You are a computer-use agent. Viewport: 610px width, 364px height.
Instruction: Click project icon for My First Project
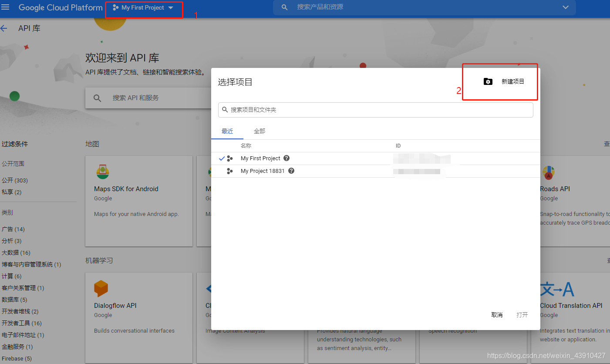230,158
